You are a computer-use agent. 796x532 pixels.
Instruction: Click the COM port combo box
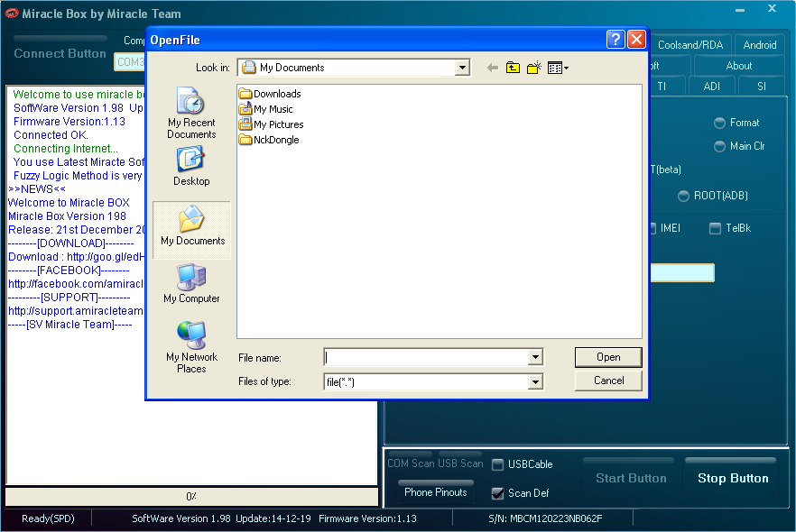tap(130, 62)
